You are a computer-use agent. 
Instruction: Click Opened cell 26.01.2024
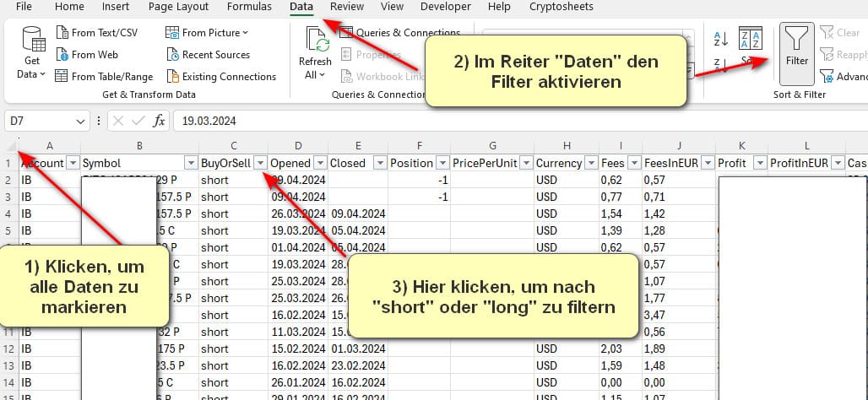coord(298,383)
